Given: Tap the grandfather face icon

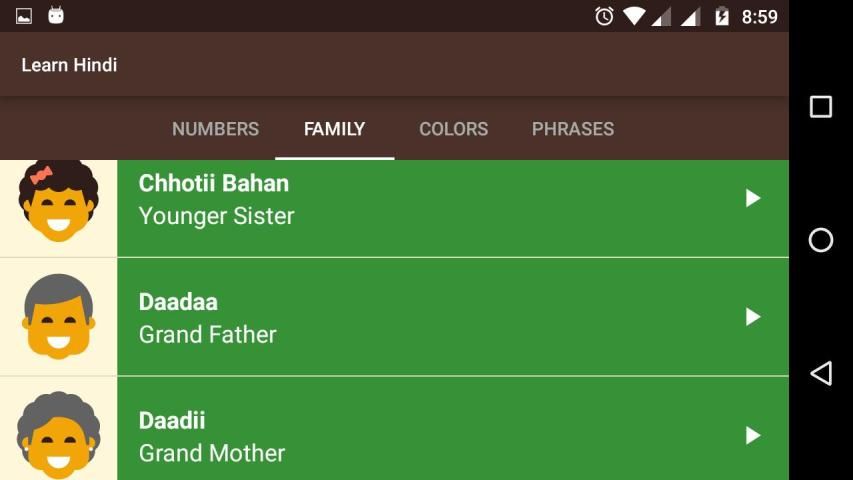Looking at the screenshot, I should 58,317.
